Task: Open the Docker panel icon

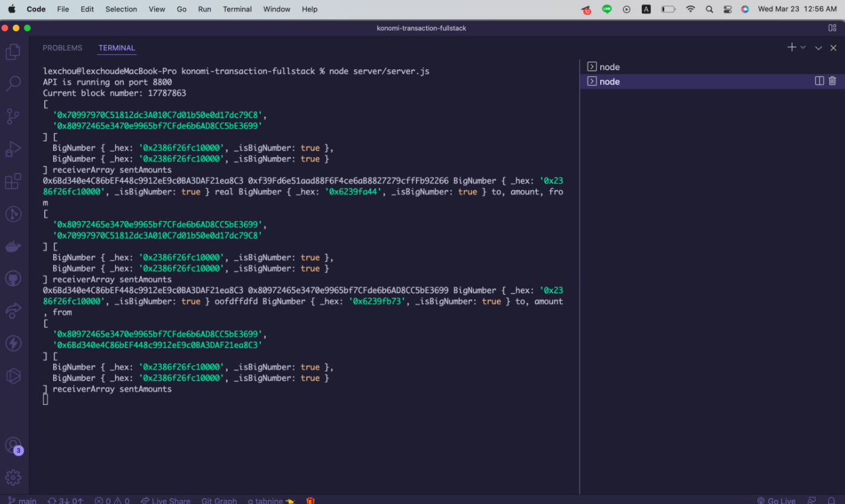Action: 13,246
